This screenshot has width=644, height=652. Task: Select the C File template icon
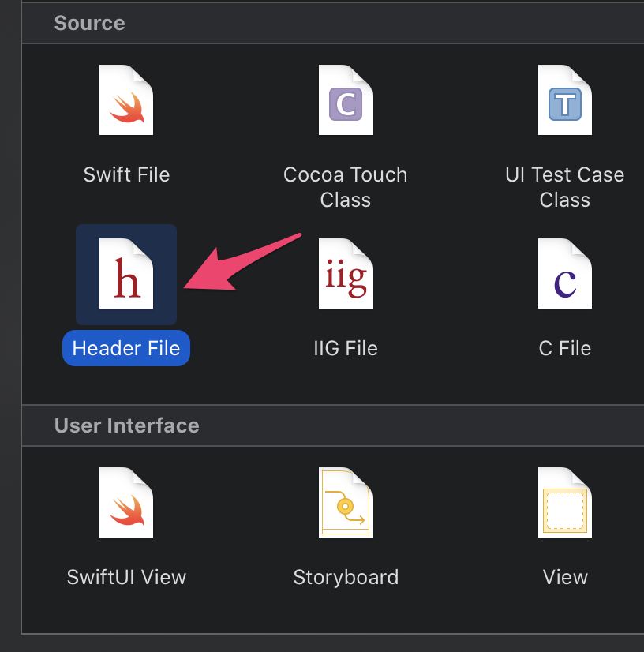click(565, 274)
